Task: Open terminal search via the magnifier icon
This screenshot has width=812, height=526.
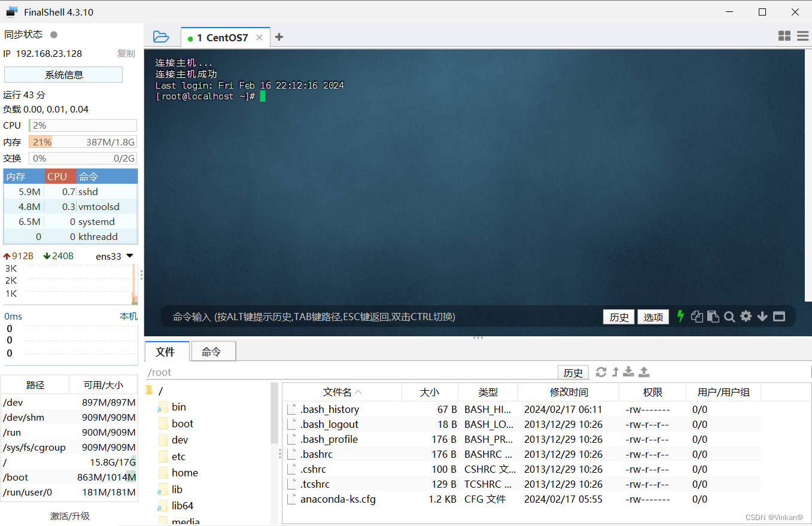Action: [x=729, y=317]
